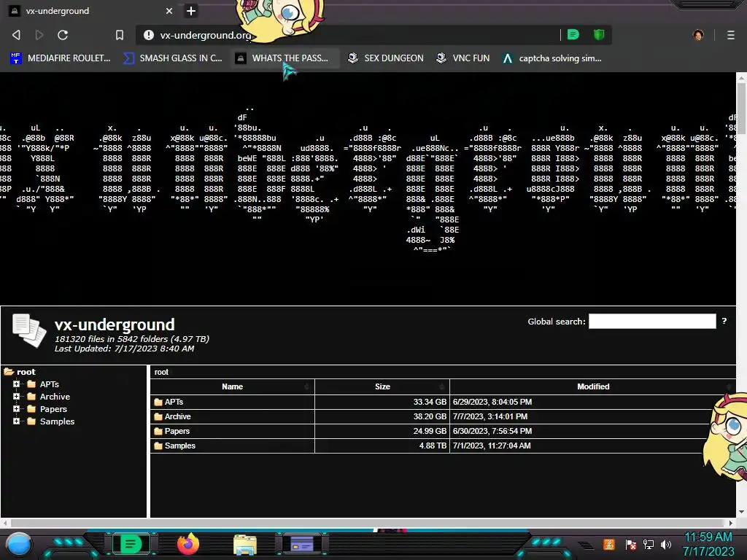Click the taskbar clock showing 11:59 AM
This screenshot has height=560, width=747.
(x=708, y=544)
